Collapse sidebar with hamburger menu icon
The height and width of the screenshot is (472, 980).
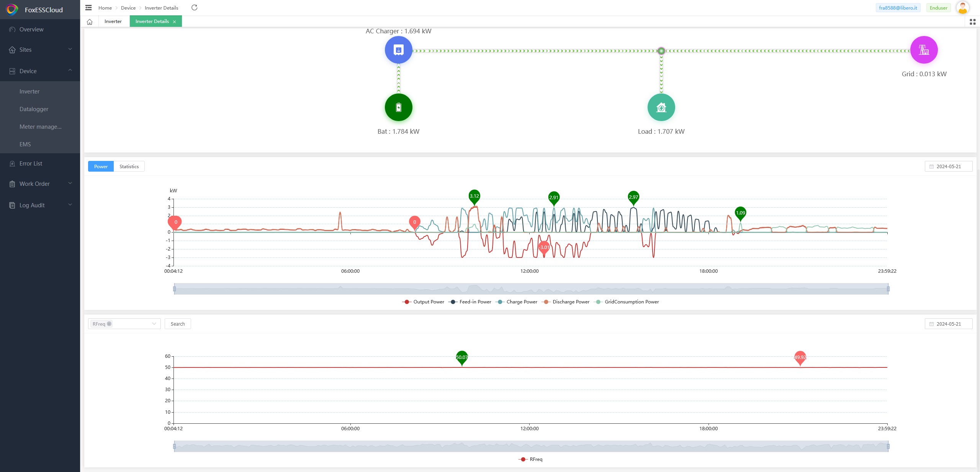tap(88, 8)
